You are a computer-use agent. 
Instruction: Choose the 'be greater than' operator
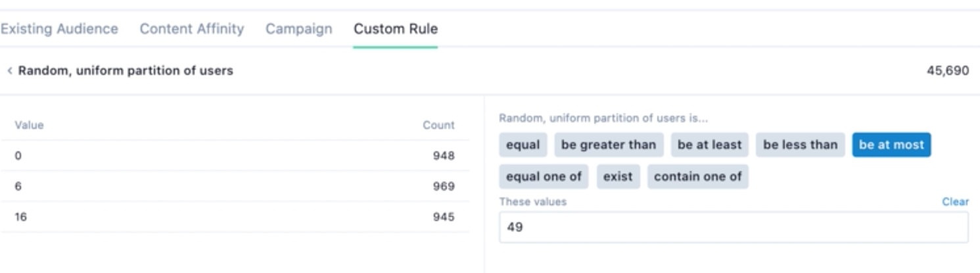click(608, 145)
